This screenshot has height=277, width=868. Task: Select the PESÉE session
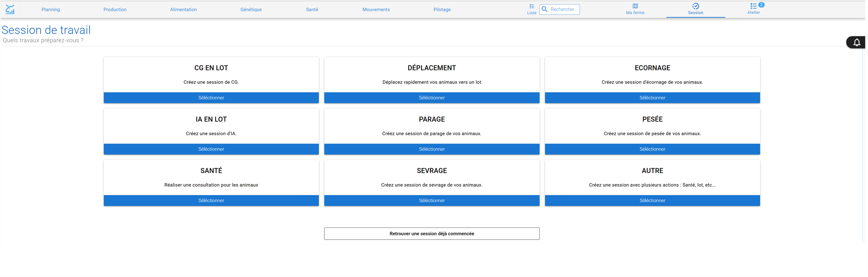point(652,149)
